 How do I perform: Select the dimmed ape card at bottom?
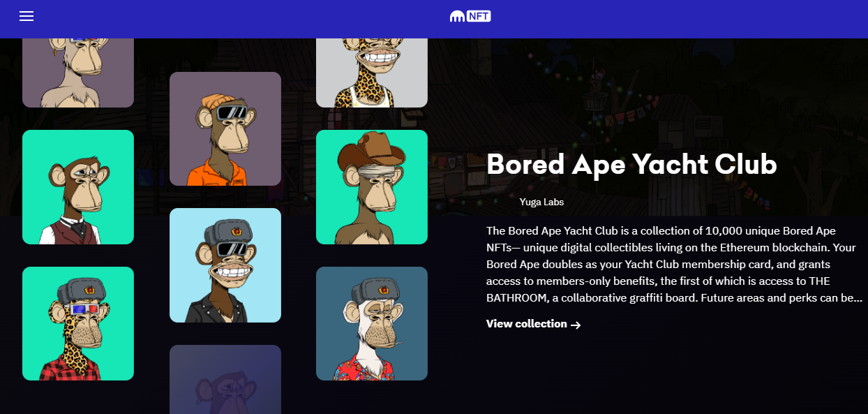pos(225,379)
